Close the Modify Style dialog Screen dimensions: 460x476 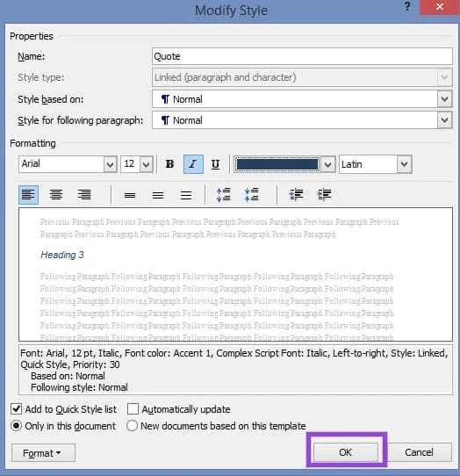point(439,7)
